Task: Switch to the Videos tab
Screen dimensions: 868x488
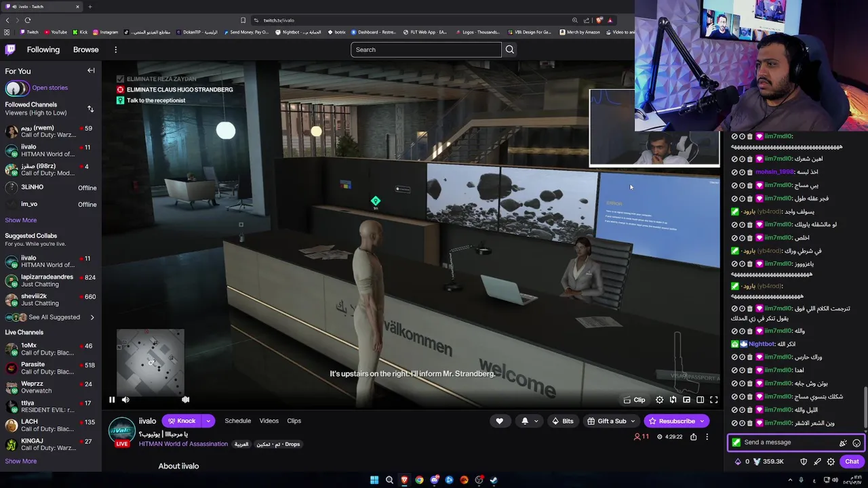Action: tap(269, 421)
